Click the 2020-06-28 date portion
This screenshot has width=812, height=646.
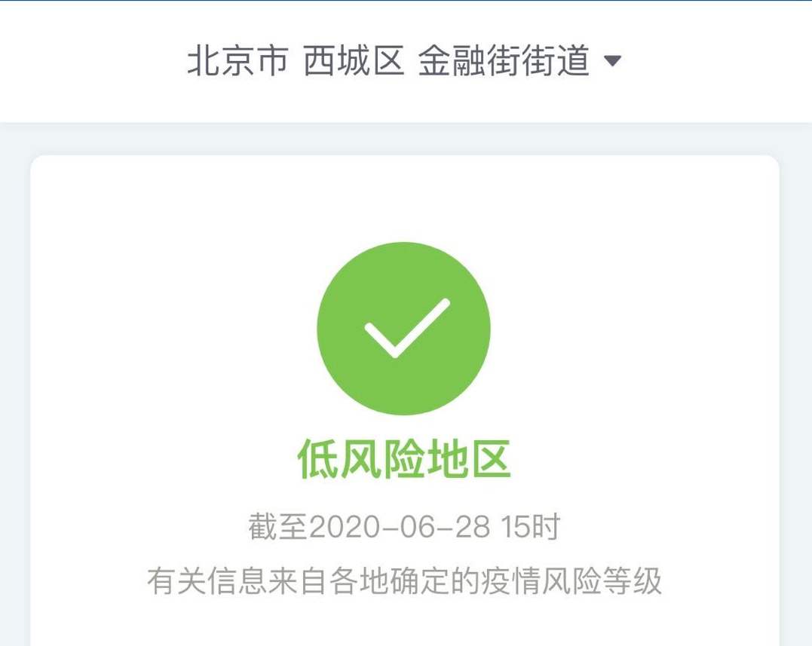[x=400, y=527]
